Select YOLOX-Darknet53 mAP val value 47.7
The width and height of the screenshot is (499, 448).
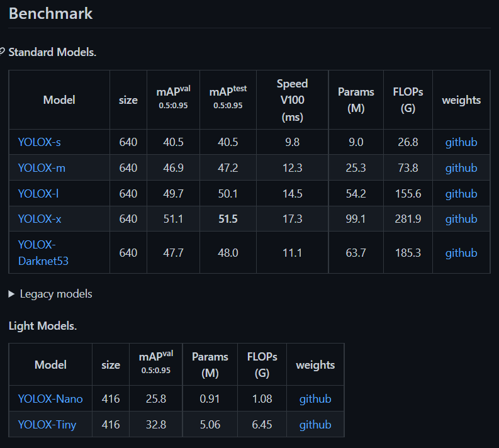(x=173, y=253)
